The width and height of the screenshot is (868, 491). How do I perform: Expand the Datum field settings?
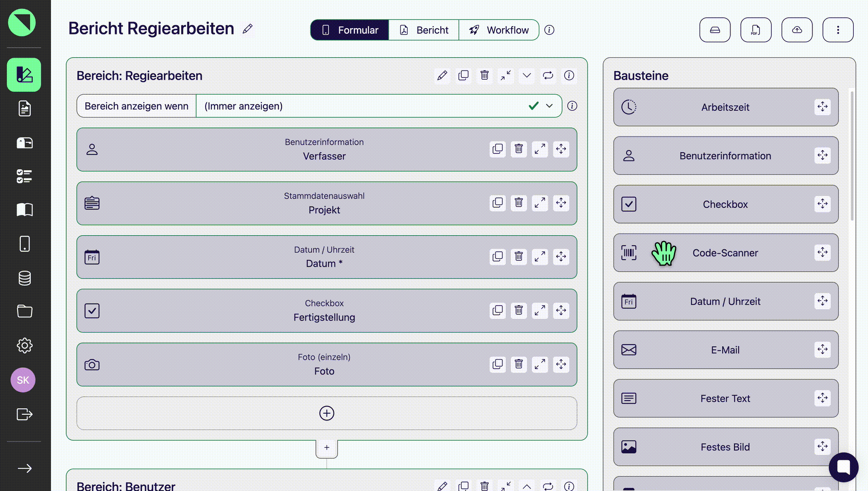pos(540,257)
